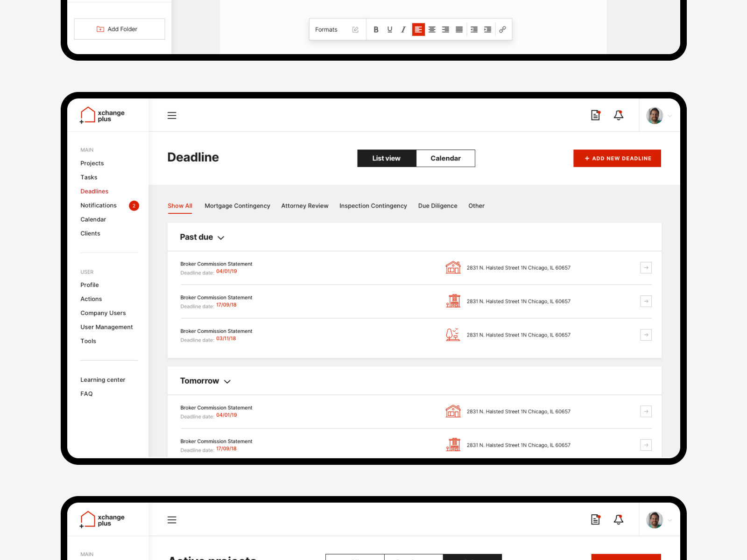Viewport: 747px width, 560px height.
Task: Switch to List view
Action: pos(386,158)
